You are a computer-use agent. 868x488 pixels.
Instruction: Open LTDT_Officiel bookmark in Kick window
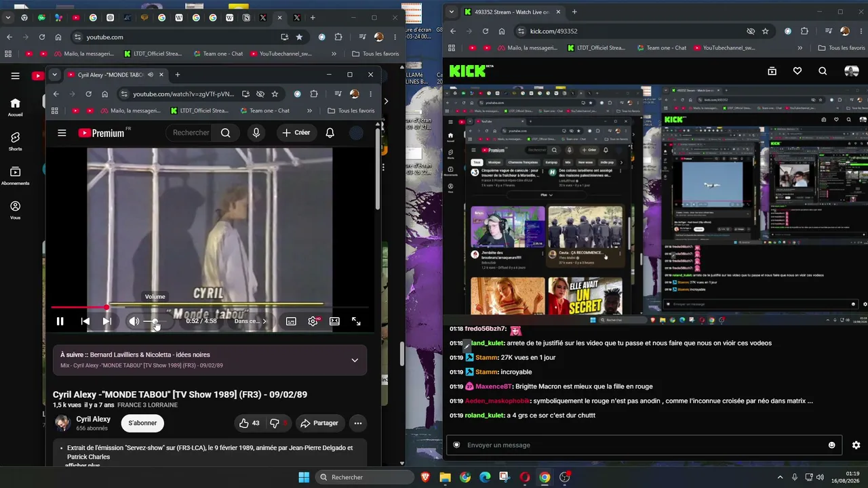[x=597, y=48]
